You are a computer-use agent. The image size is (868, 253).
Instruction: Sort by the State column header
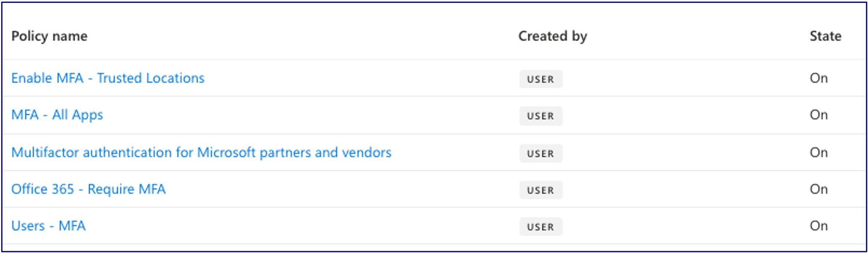point(826,36)
